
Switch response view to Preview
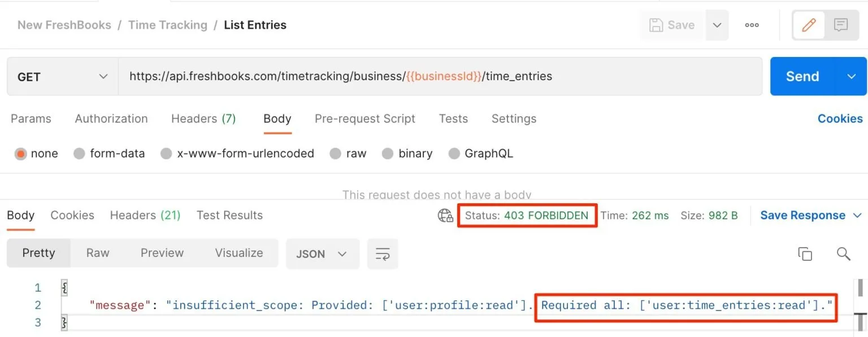tap(162, 253)
